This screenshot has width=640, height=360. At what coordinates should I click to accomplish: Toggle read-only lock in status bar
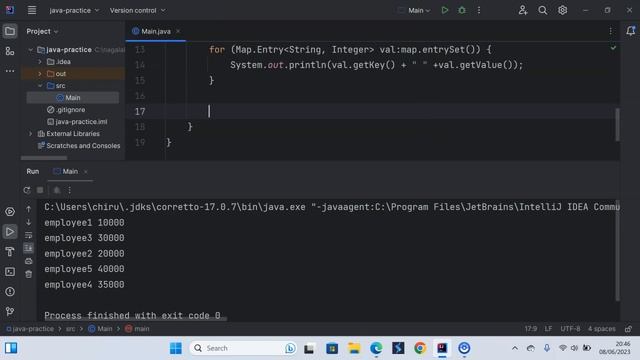coord(629,329)
